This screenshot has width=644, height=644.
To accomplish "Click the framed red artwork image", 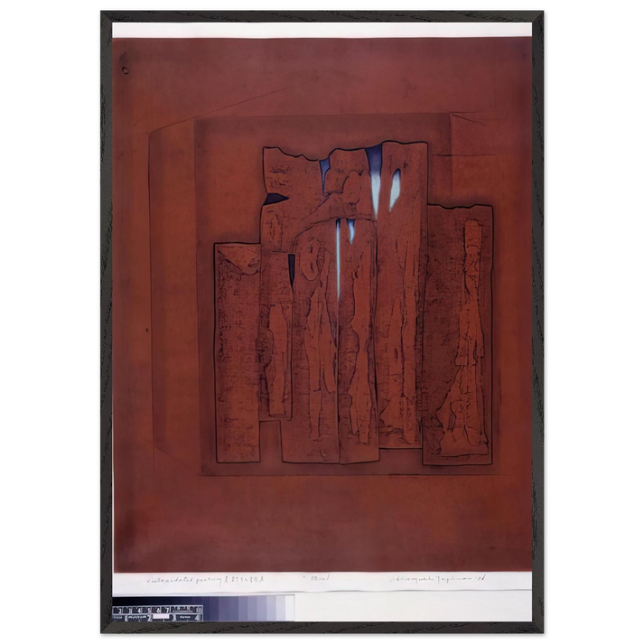I will [x=322, y=322].
